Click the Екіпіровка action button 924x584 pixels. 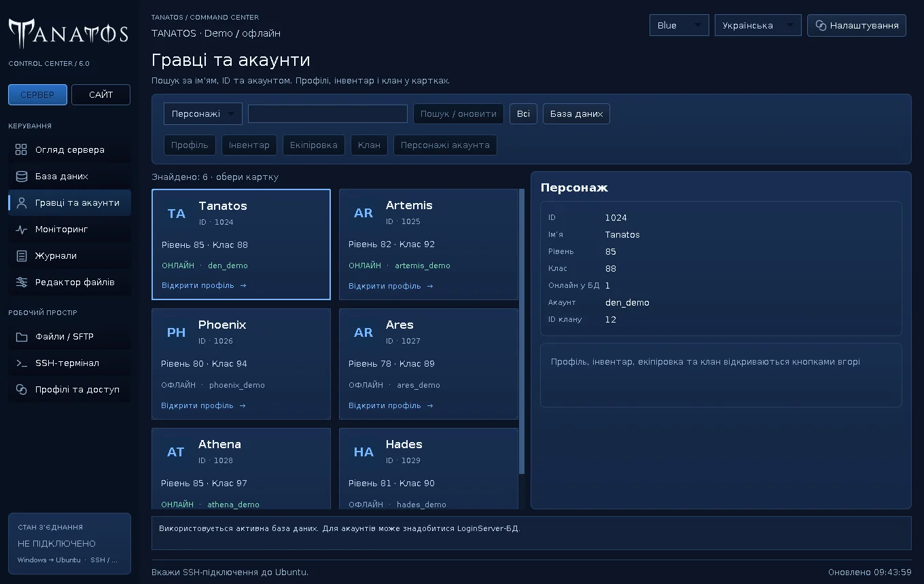tap(314, 145)
